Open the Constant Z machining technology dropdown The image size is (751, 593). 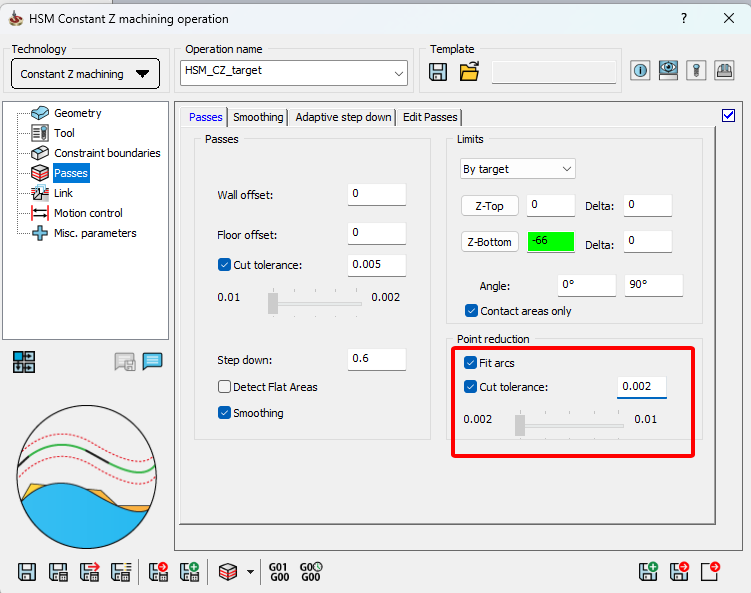(85, 74)
